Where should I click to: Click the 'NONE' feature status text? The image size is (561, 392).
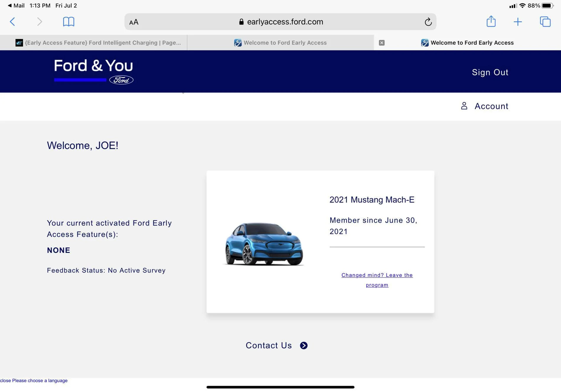coord(58,250)
